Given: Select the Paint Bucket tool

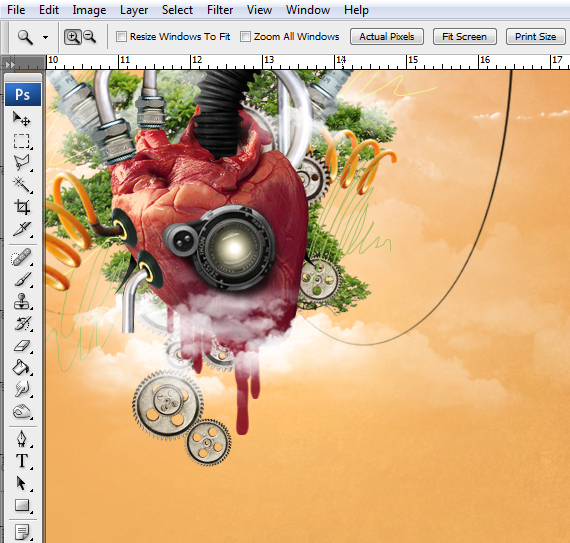Looking at the screenshot, I should point(22,367).
